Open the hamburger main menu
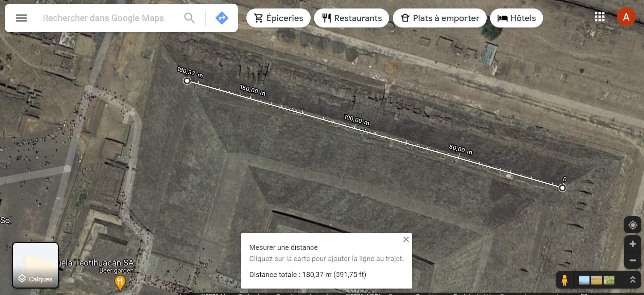 pos(21,18)
